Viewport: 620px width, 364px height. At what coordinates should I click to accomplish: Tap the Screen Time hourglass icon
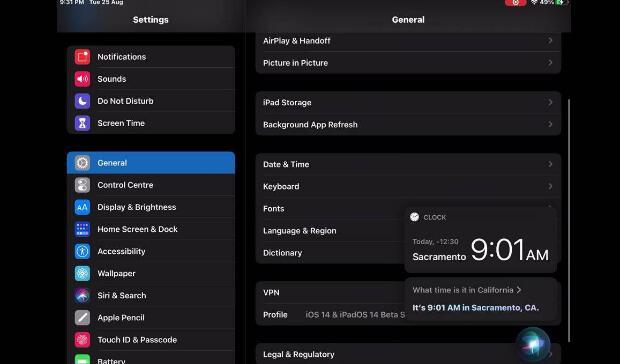[82, 123]
